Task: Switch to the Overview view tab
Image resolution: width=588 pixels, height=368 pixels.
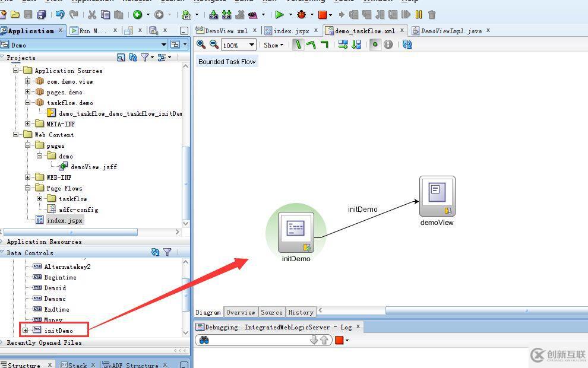Action: click(x=241, y=312)
